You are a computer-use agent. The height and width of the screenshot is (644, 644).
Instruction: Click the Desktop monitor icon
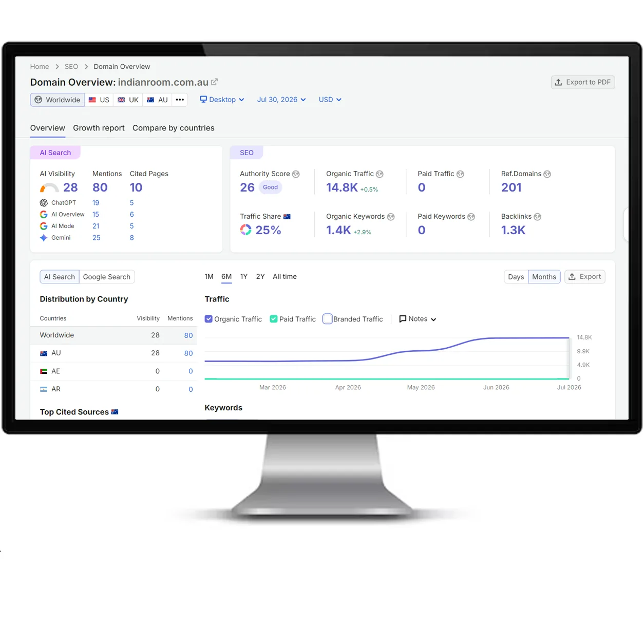(203, 99)
